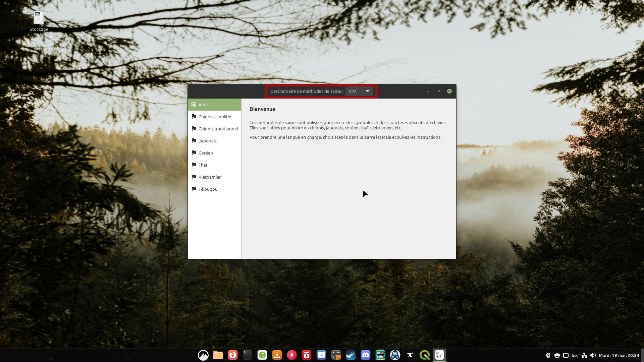The height and width of the screenshot is (362, 644).
Task: Click the red play-button media app icon
Action: (x=292, y=355)
